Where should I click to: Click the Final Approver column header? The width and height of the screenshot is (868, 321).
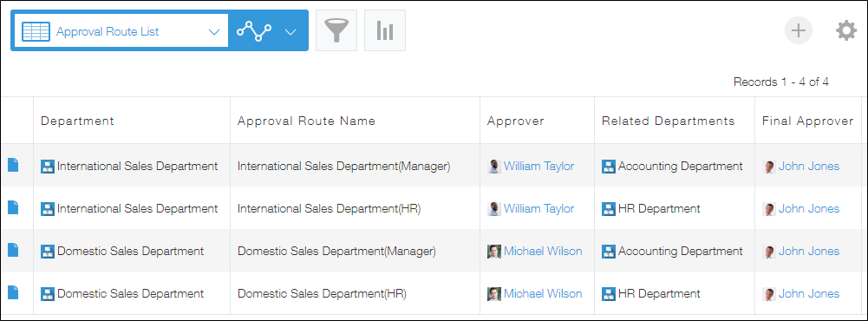(x=807, y=120)
